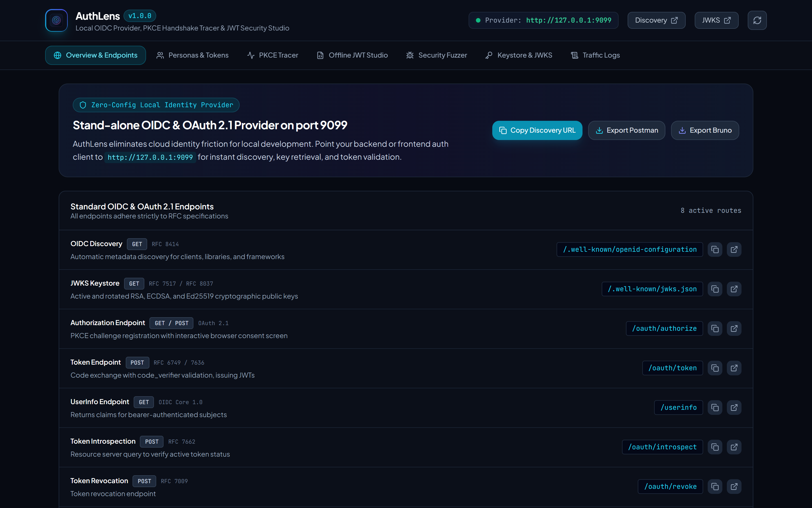Click the /oauth/token path text
Viewport: 812px width, 508px height.
pyautogui.click(x=672, y=368)
